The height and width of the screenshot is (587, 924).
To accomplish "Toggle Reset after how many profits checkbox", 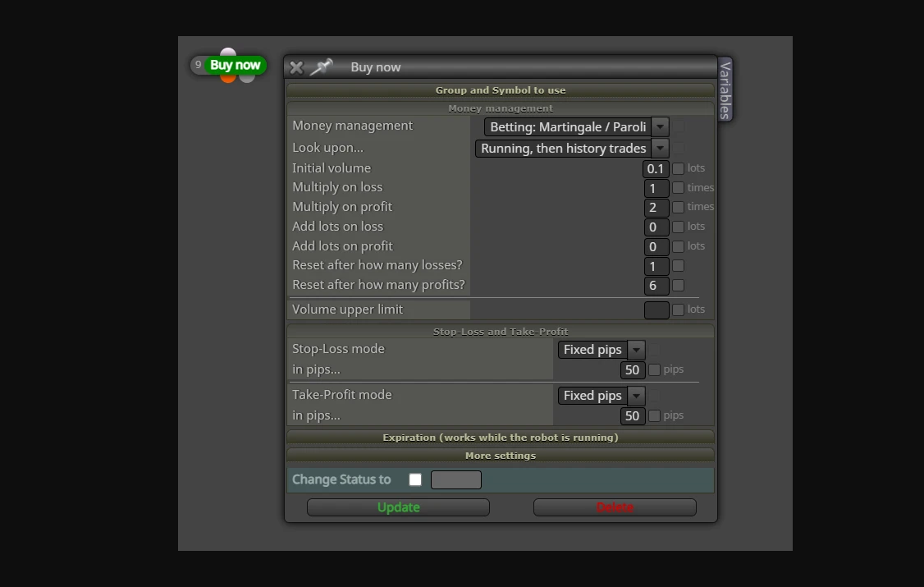I will pyautogui.click(x=679, y=285).
